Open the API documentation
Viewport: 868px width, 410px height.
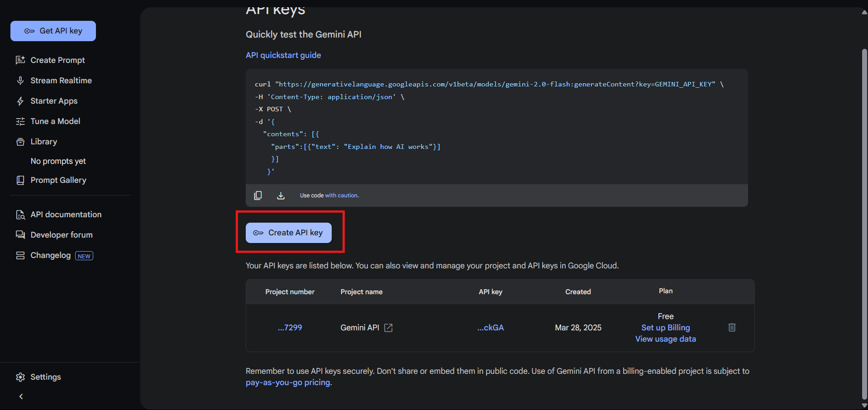pyautogui.click(x=65, y=214)
